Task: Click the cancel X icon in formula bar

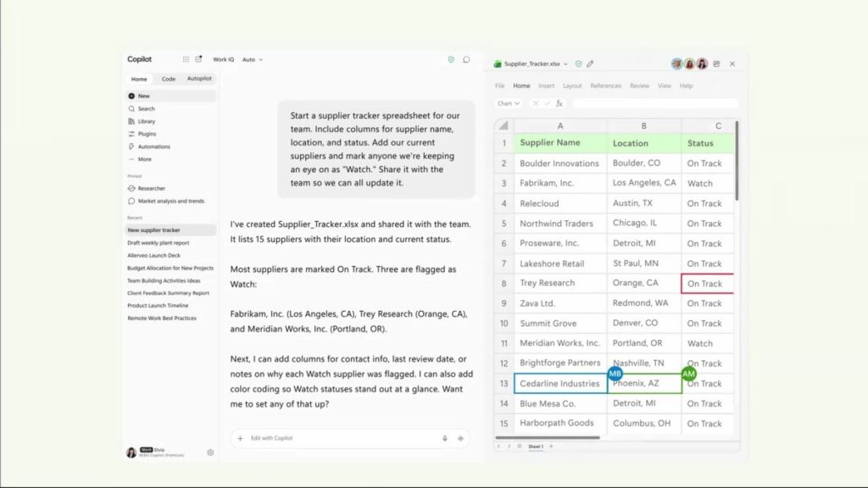Action: (536, 103)
